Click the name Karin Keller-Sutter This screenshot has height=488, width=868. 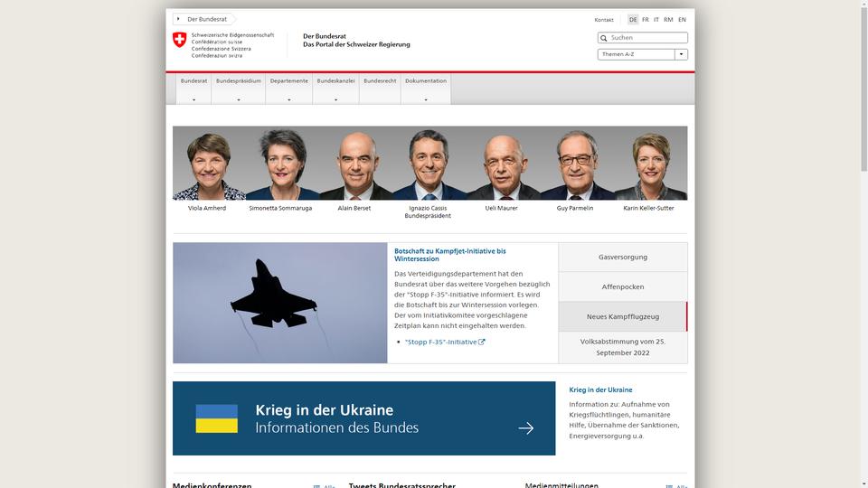coord(649,208)
